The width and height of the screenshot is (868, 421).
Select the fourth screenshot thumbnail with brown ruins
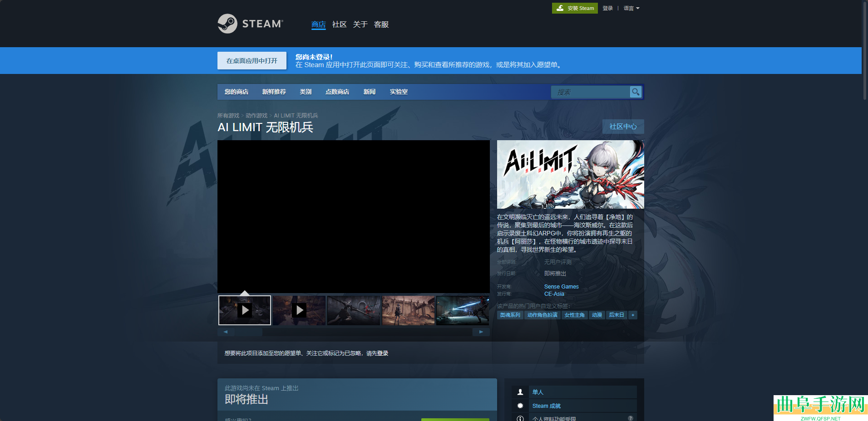(408, 310)
